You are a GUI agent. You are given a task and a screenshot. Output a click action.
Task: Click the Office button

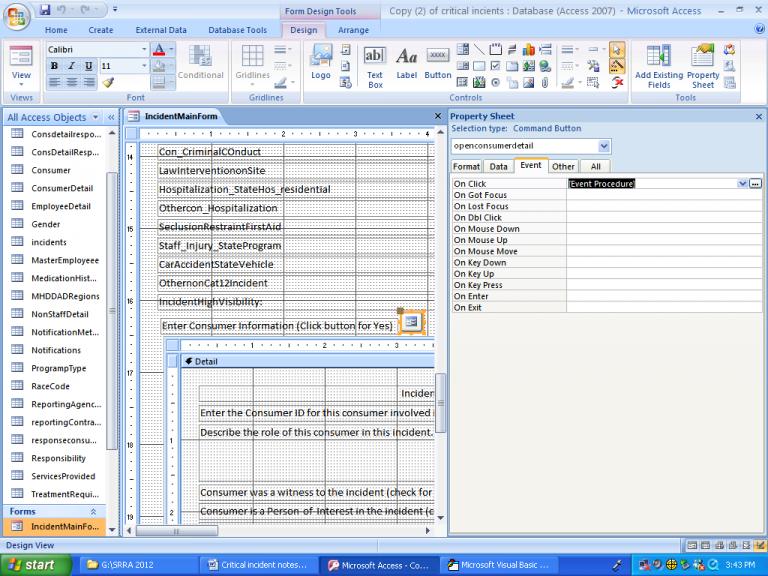(18, 18)
